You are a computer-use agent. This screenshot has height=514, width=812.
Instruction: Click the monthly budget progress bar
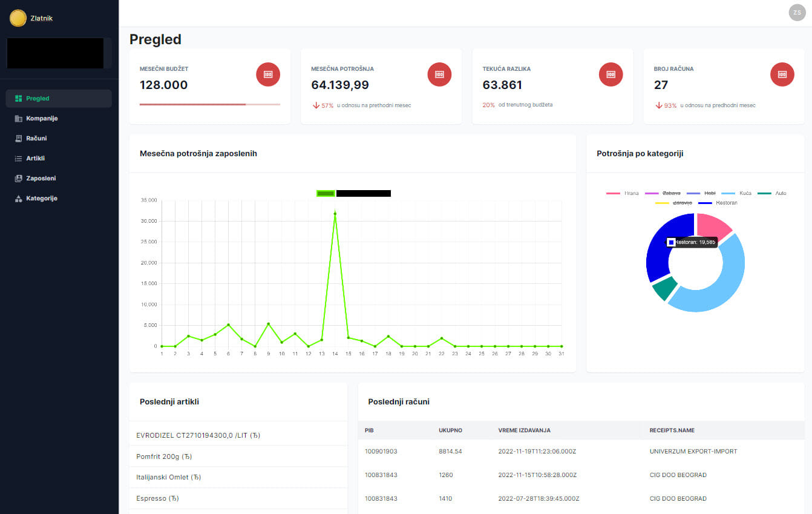[x=210, y=105]
